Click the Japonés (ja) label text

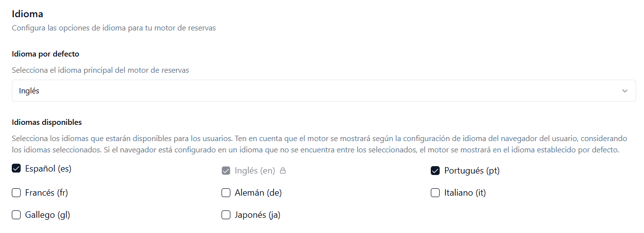258,215
